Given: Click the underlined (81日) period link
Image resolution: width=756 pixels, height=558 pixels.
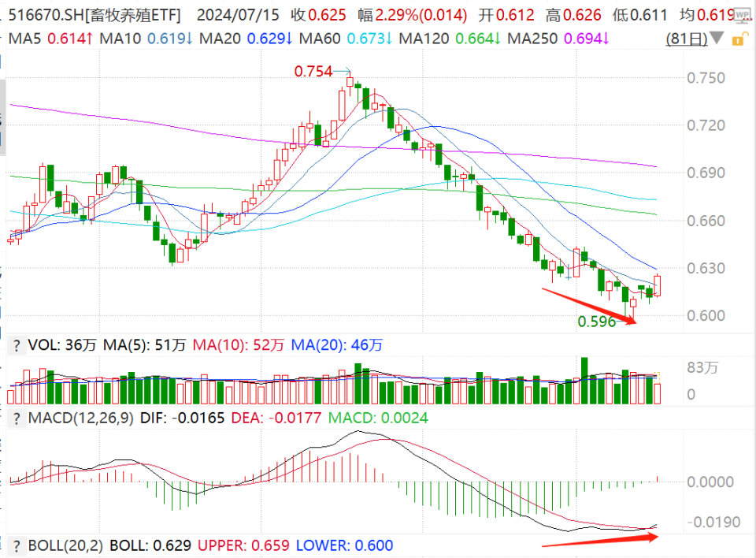Looking at the screenshot, I should coord(687,39).
